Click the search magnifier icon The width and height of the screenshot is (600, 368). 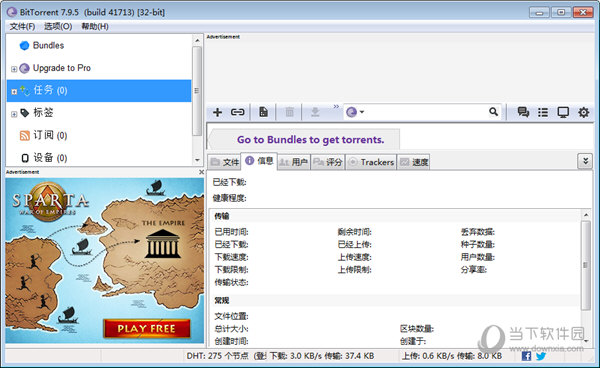(493, 112)
